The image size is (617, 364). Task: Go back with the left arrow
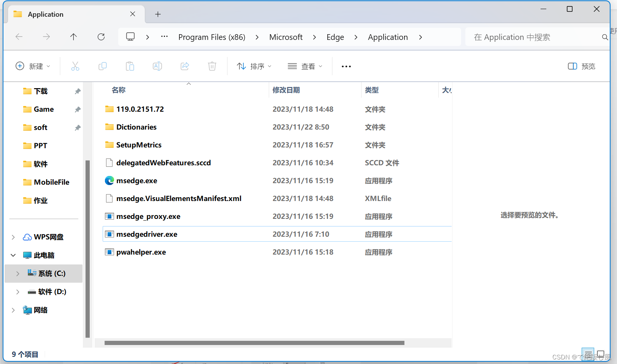19,37
